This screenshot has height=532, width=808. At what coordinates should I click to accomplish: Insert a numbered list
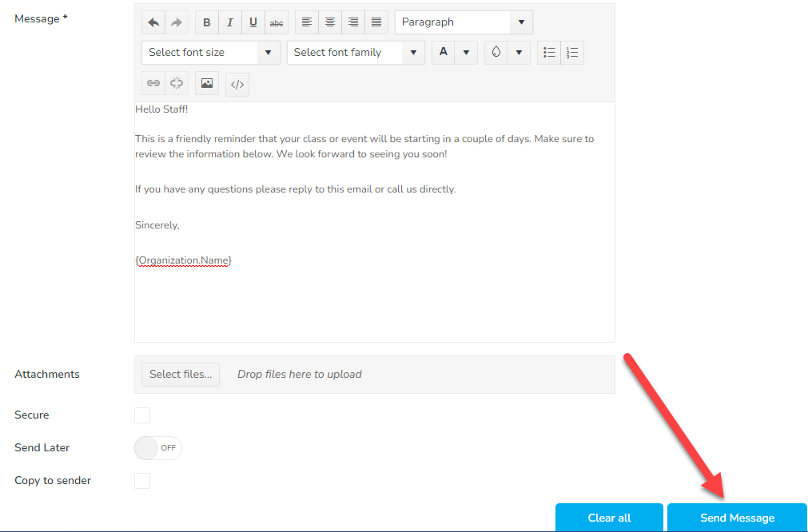(x=572, y=53)
